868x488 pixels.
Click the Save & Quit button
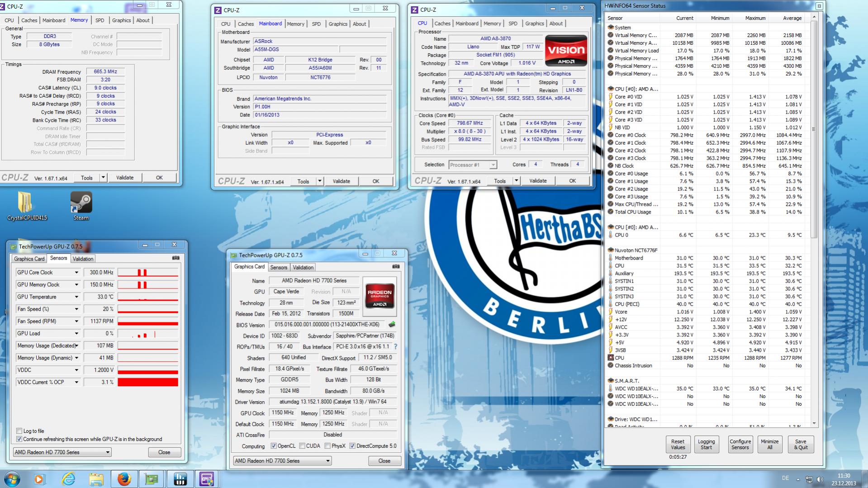click(x=801, y=444)
